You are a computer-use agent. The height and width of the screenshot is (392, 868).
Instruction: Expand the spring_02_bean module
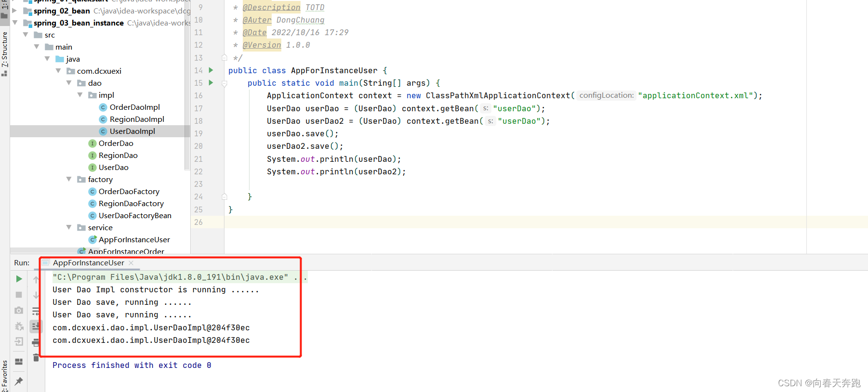tap(14, 11)
